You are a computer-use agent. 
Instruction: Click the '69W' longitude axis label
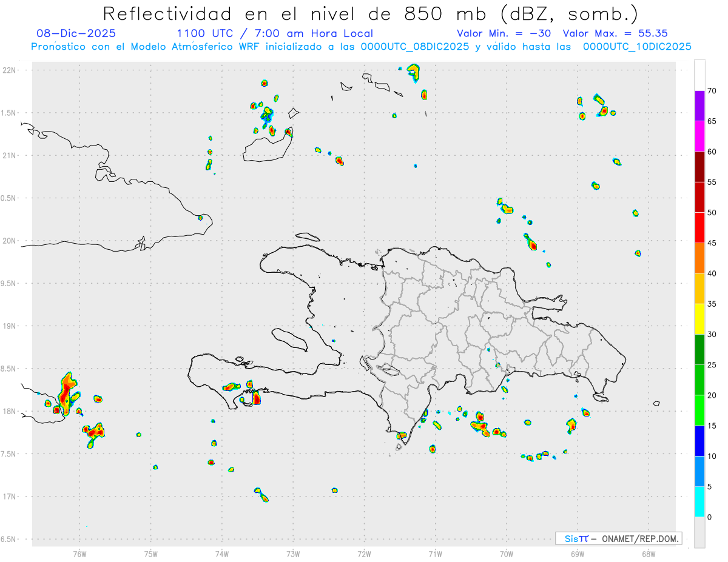[578, 554]
